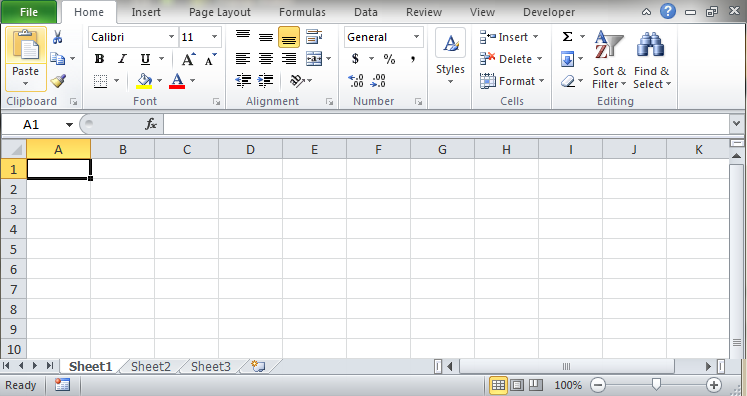Switch to Page Layout view button
The image size is (747, 396).
tap(517, 385)
